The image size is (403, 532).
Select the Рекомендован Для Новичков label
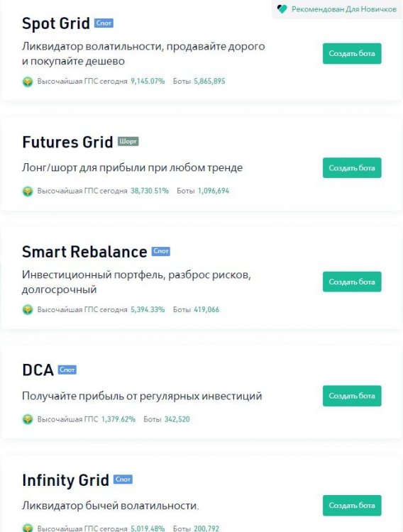click(x=344, y=9)
